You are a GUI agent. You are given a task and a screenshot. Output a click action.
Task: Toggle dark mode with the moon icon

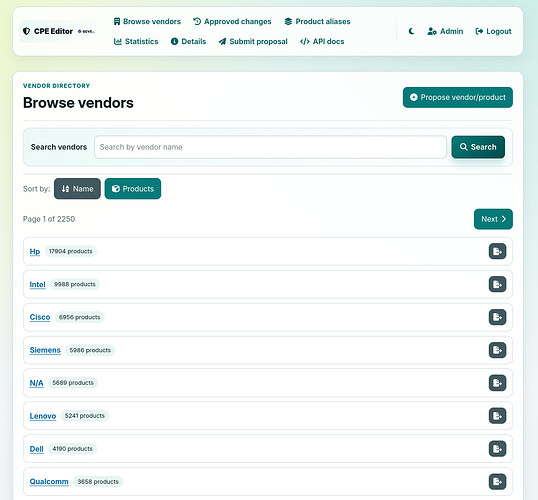coord(411,31)
